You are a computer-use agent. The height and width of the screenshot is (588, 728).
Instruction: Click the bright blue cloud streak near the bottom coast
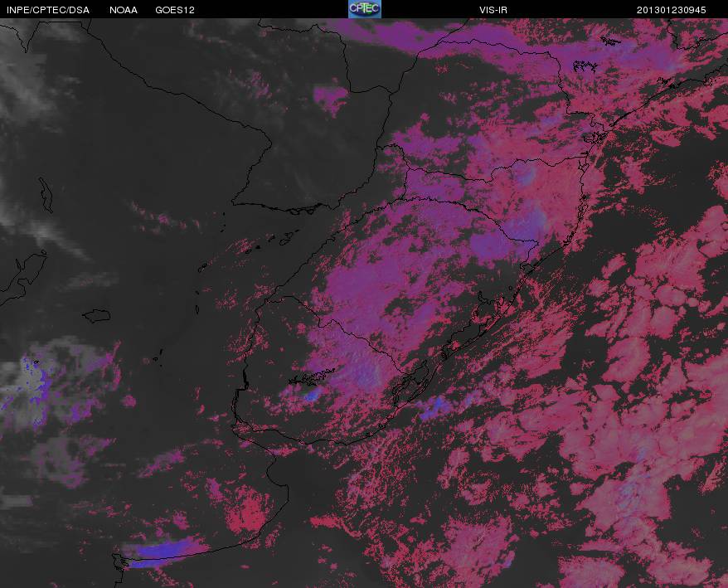coord(163,552)
